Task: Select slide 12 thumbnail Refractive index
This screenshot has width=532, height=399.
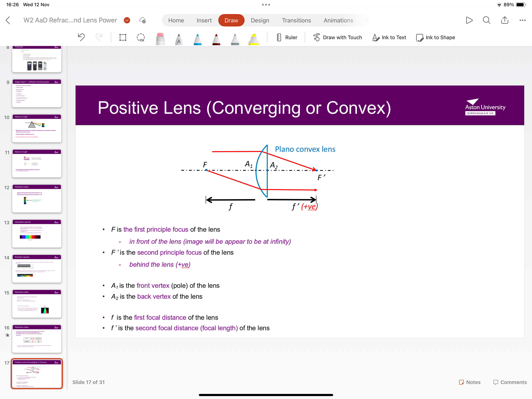Action: point(37,198)
